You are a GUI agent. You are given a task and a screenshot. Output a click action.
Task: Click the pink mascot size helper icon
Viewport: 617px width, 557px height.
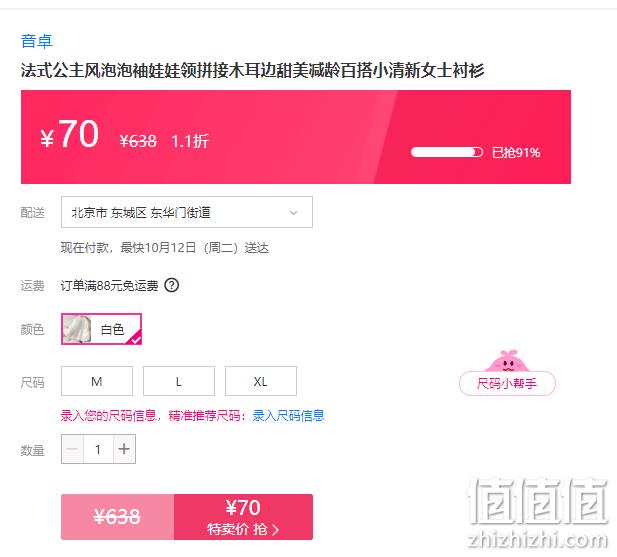507,360
